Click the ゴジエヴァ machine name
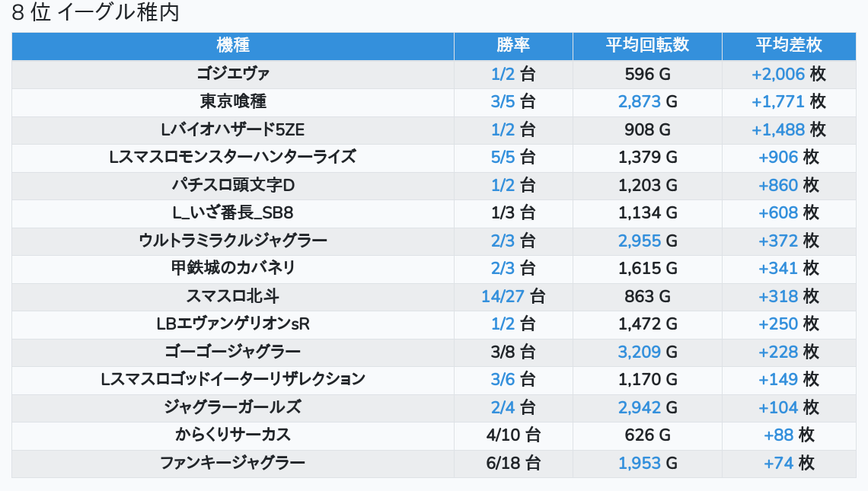 click(x=233, y=74)
